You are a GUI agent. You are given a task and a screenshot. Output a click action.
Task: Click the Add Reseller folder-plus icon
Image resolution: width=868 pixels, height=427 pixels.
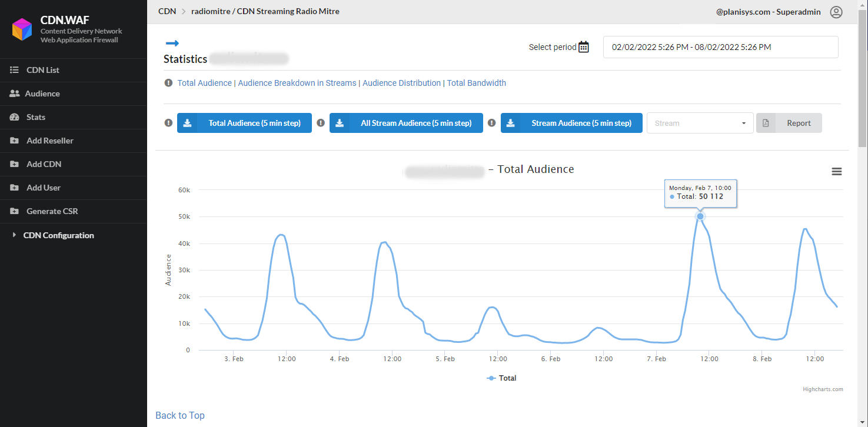click(15, 141)
